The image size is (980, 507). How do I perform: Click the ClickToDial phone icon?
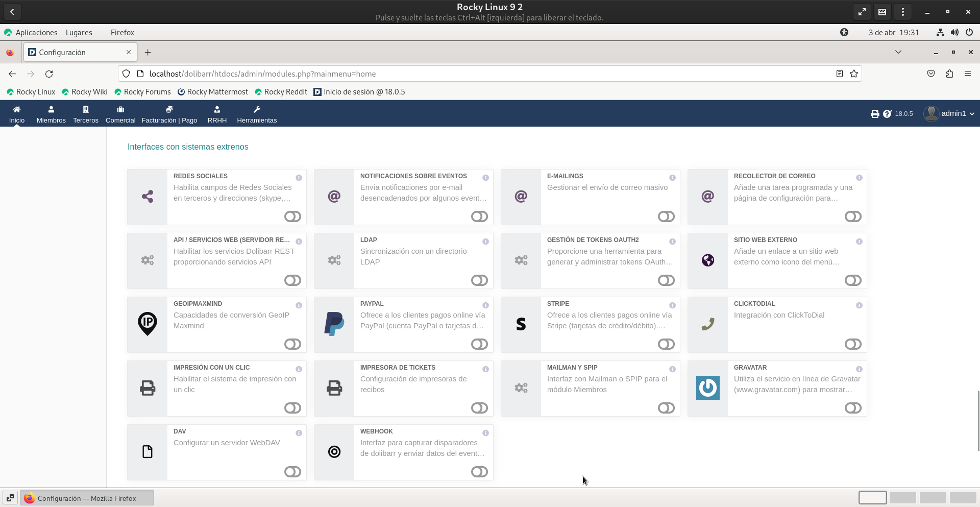tap(707, 324)
